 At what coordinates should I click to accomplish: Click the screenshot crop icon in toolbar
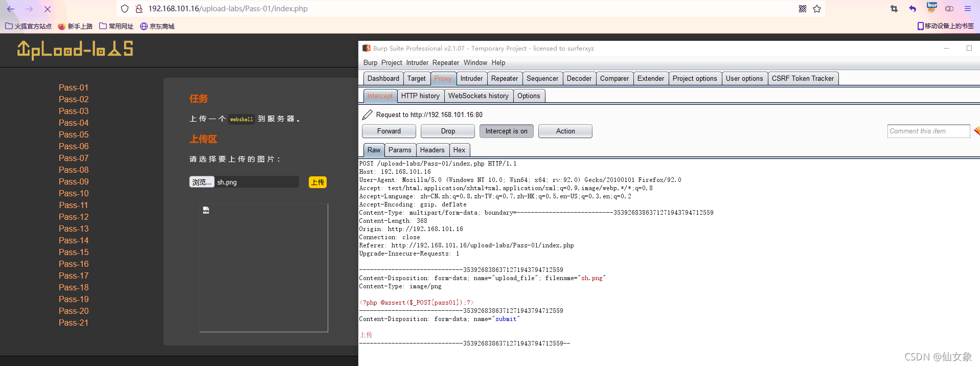(894, 9)
